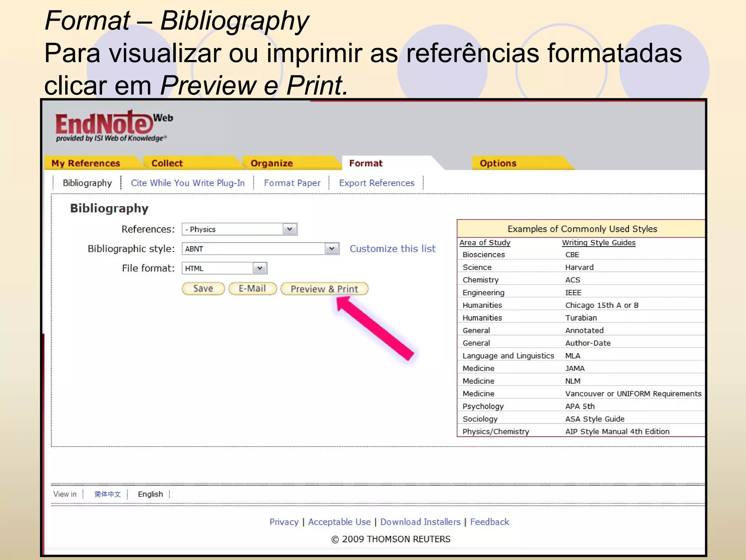Viewport: 746px width, 560px height.
Task: Click the Psychology area row
Action: coord(483,406)
